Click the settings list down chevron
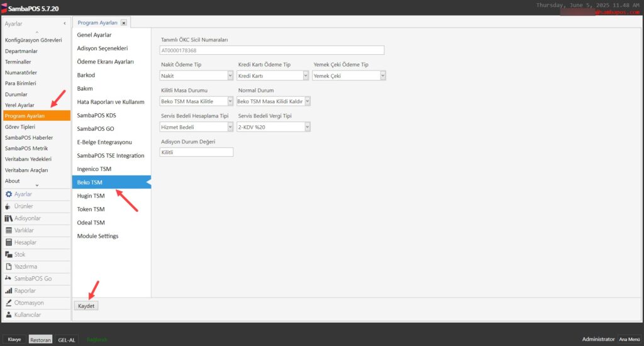The height and width of the screenshot is (346, 644). (x=37, y=186)
